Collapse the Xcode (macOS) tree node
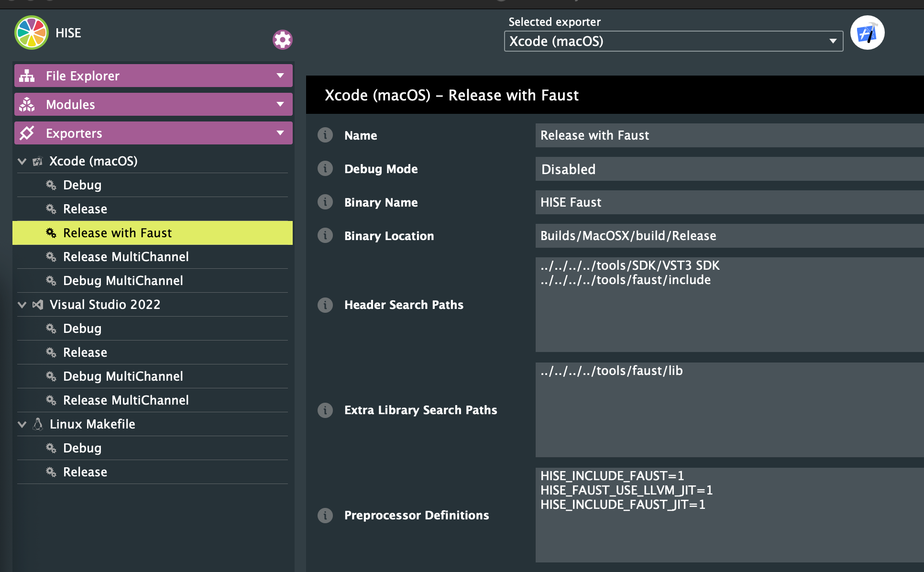This screenshot has height=572, width=924. [x=22, y=161]
